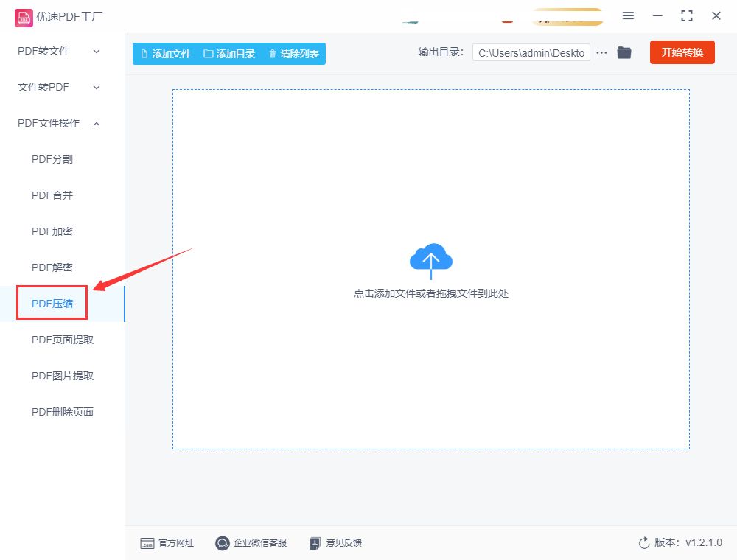Select PDF压缩 in sidebar
Screen dimensions: 737x560
pyautogui.click(x=52, y=304)
